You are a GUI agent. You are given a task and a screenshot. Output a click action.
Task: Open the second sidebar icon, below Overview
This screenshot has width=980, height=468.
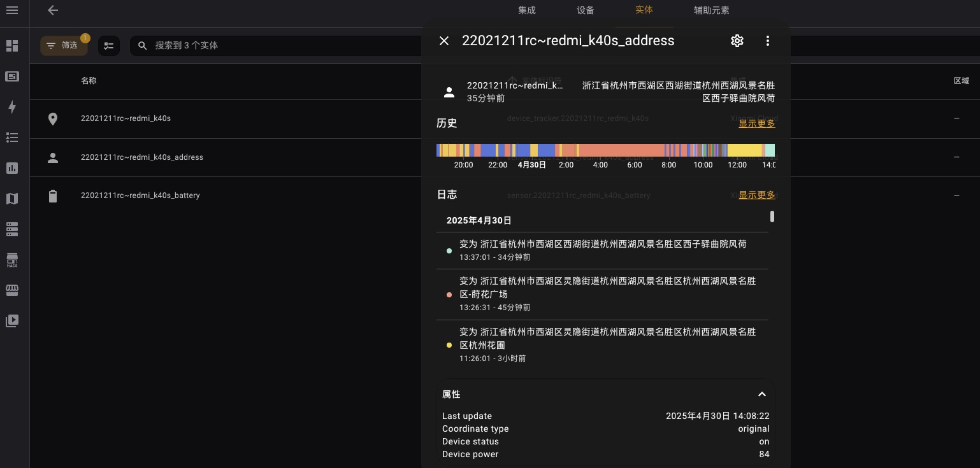[12, 76]
